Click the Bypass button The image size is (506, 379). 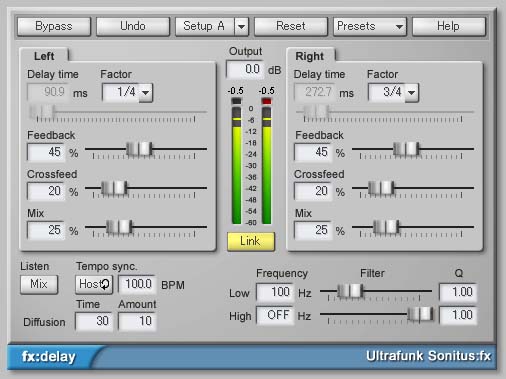click(x=54, y=26)
